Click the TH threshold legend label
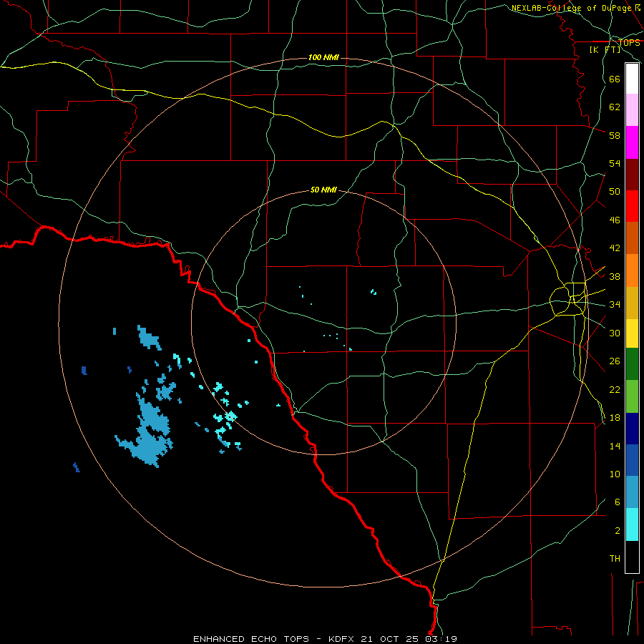The width and height of the screenshot is (644, 644). pos(615,559)
